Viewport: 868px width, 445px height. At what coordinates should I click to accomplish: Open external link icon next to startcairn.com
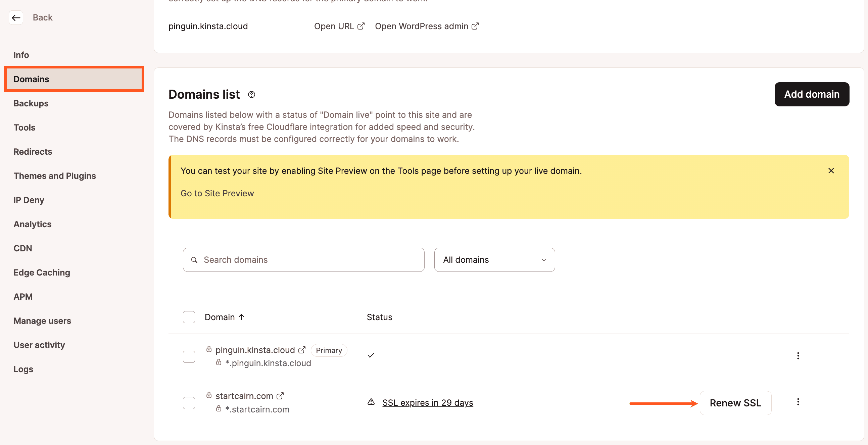tap(280, 396)
